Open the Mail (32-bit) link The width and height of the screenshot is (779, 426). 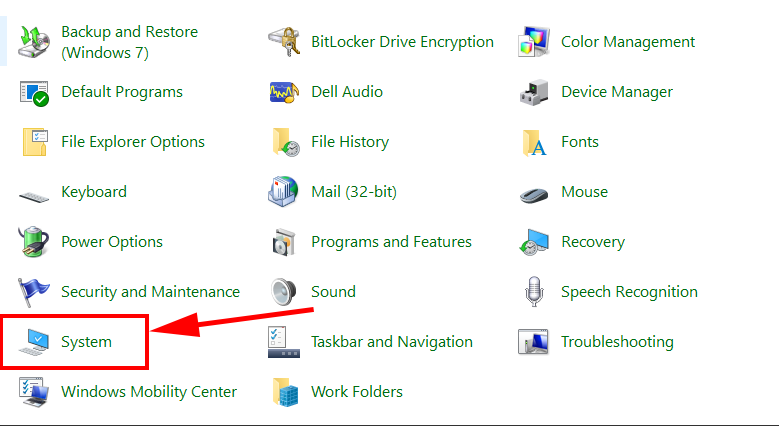tap(354, 192)
